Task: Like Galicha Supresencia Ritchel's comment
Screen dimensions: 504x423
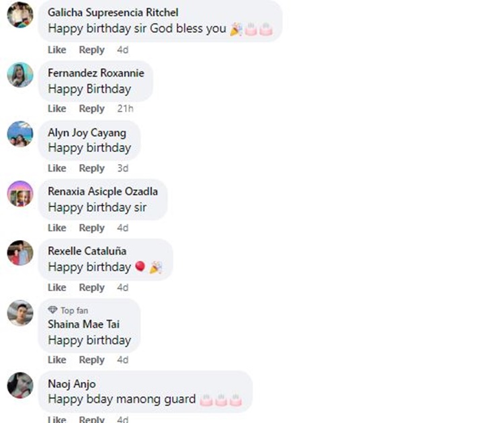Action: point(57,50)
